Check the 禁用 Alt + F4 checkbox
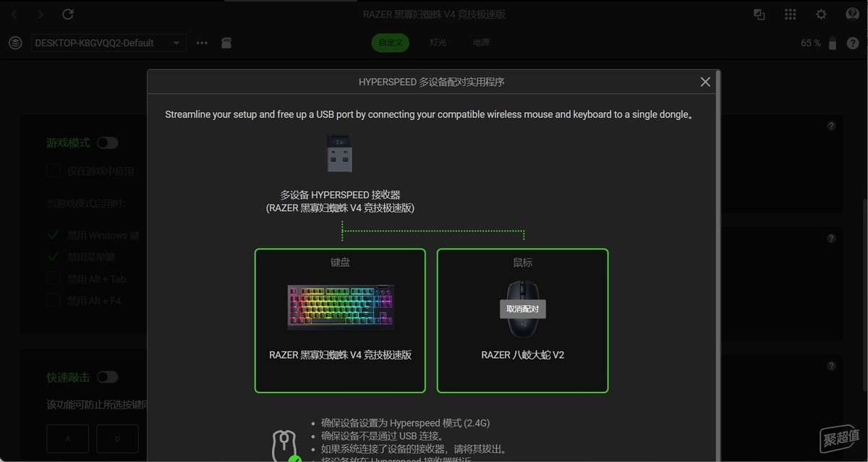 pyautogui.click(x=53, y=301)
